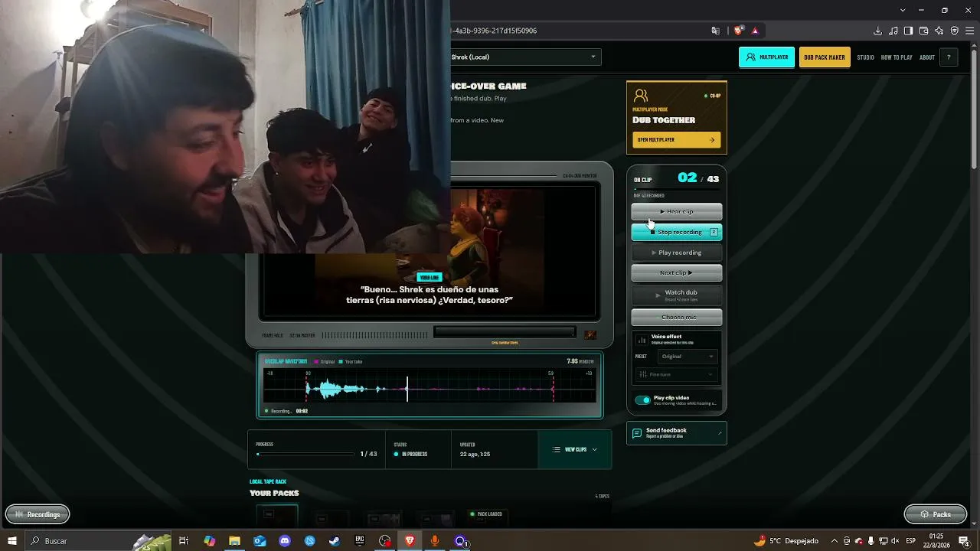Open the Studio nav item
The height and width of the screenshot is (551, 980).
coord(865,57)
